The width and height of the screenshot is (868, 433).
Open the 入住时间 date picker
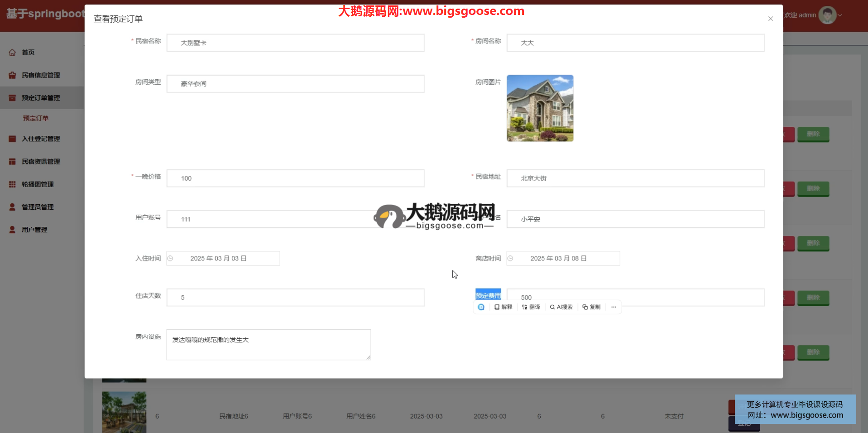(223, 258)
